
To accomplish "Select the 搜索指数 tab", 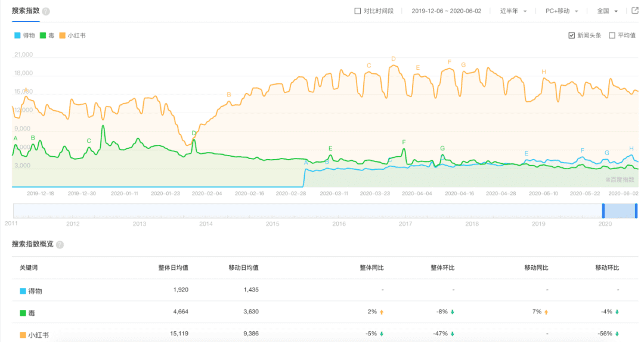I will [26, 11].
